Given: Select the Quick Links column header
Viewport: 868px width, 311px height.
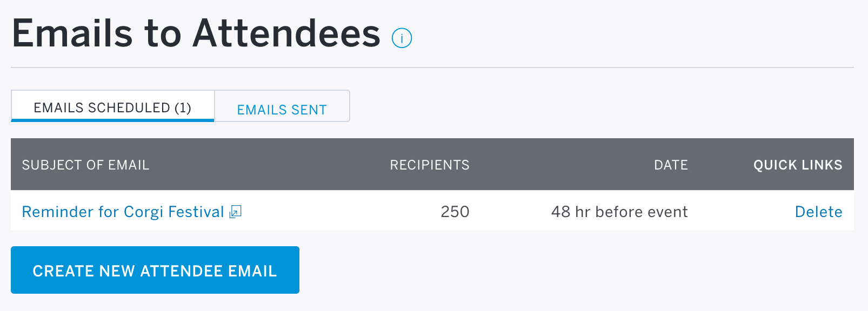Looking at the screenshot, I should (798, 165).
